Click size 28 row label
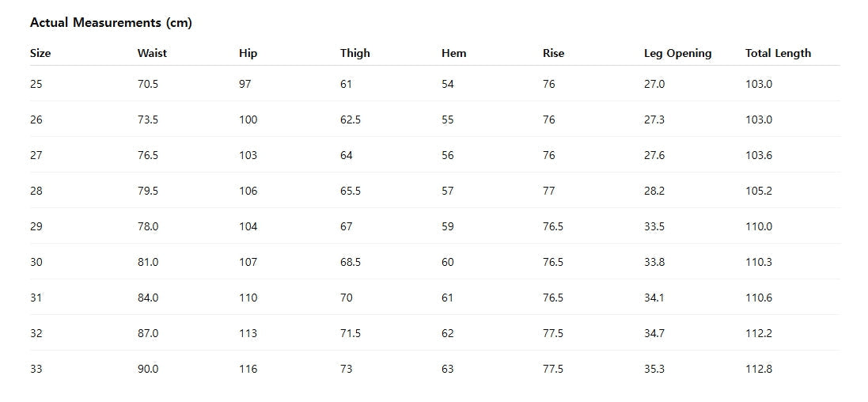The height and width of the screenshot is (402, 868). pos(36,191)
